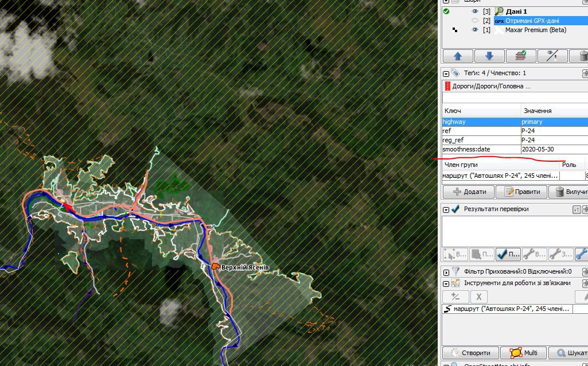The height and width of the screenshot is (366, 588).
Task: Select the ref key row
Action: pyautogui.click(x=481, y=131)
